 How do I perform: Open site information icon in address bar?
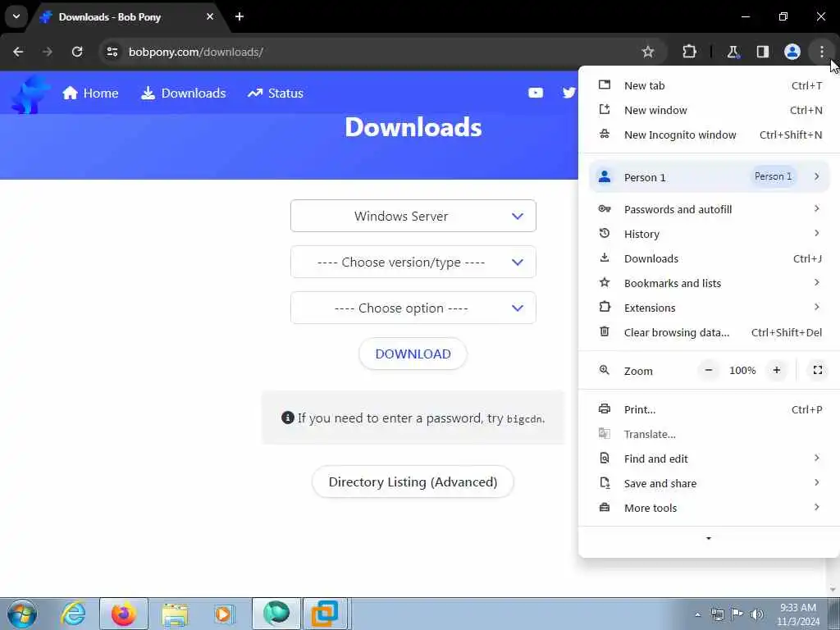(112, 52)
